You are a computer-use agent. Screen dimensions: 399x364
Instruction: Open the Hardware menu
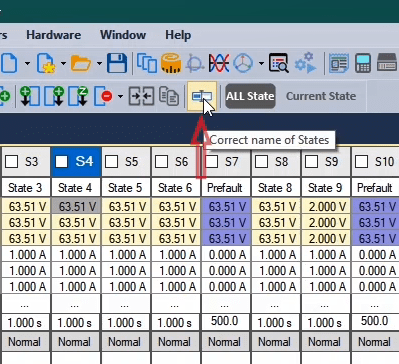click(x=54, y=35)
